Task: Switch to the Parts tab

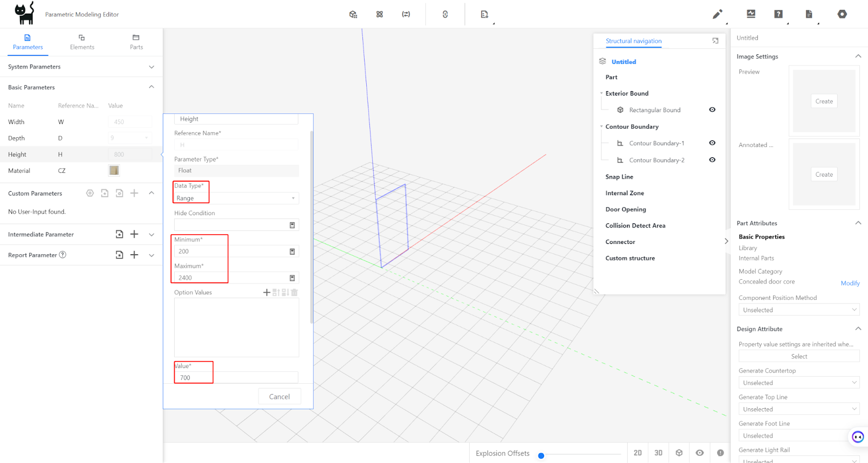Action: tap(136, 42)
